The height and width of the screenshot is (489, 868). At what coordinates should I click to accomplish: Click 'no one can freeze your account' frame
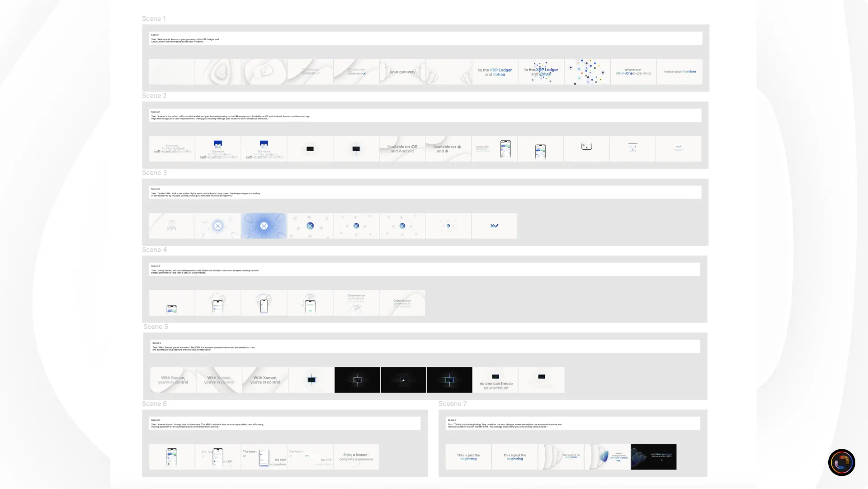496,380
